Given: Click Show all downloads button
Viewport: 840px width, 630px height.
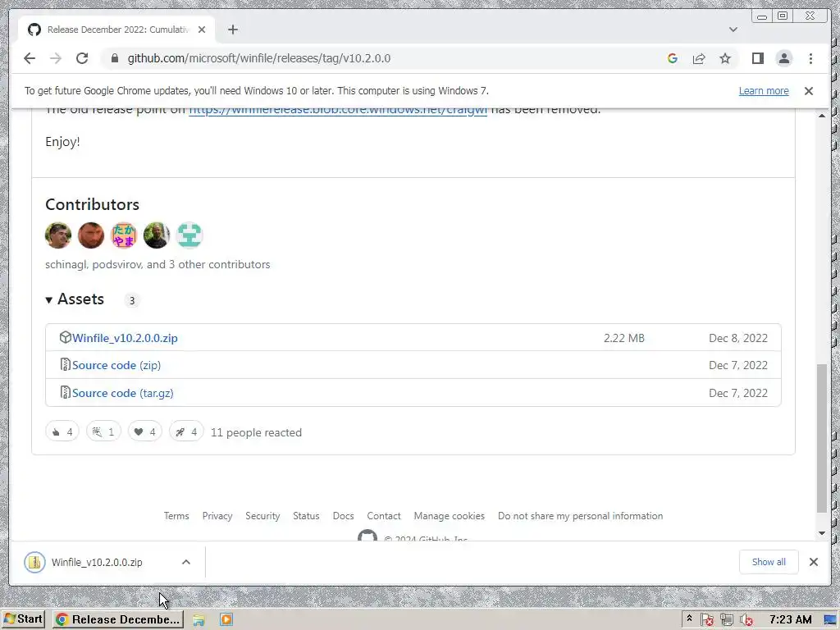Looking at the screenshot, I should [769, 562].
